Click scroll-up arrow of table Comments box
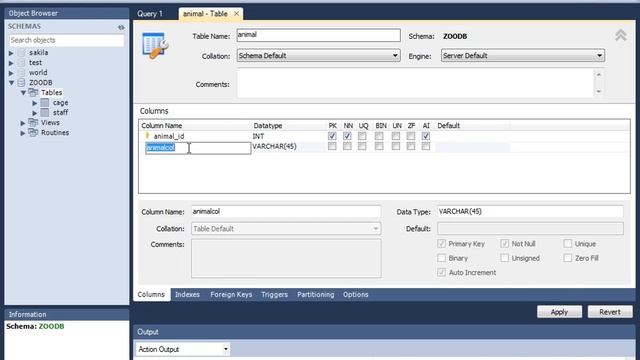 coord(599,74)
